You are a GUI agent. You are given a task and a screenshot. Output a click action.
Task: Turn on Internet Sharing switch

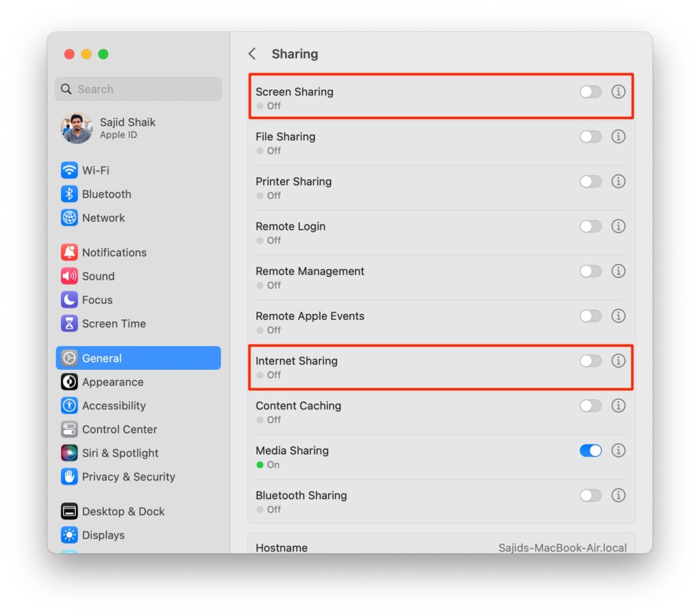coord(590,361)
